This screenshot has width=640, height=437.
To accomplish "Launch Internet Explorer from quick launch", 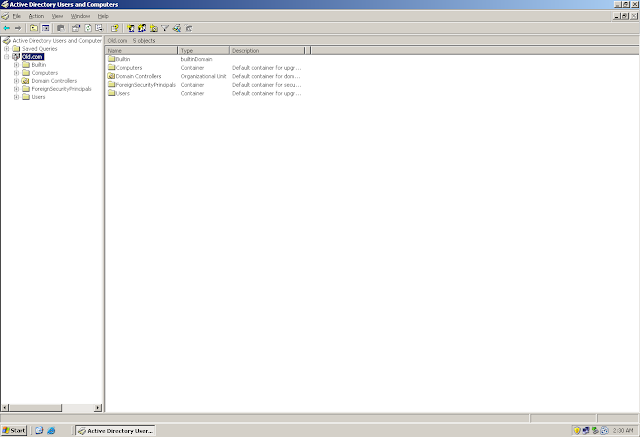I will [x=51, y=430].
